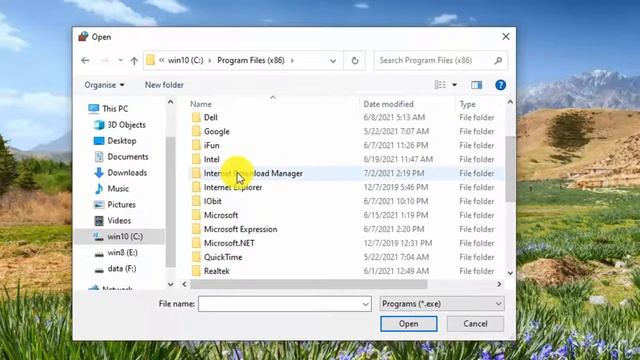Open the Programs (*.exe) file type dropdown

click(442, 304)
